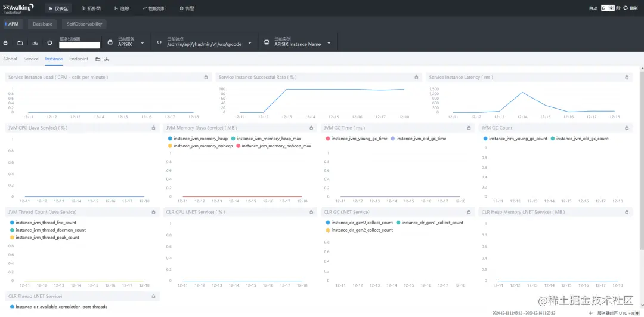Screen dimensions: 644x317
Task: Toggle instance_jvm_thread_daemon_count legend series
Action: pyautogui.click(x=48, y=230)
